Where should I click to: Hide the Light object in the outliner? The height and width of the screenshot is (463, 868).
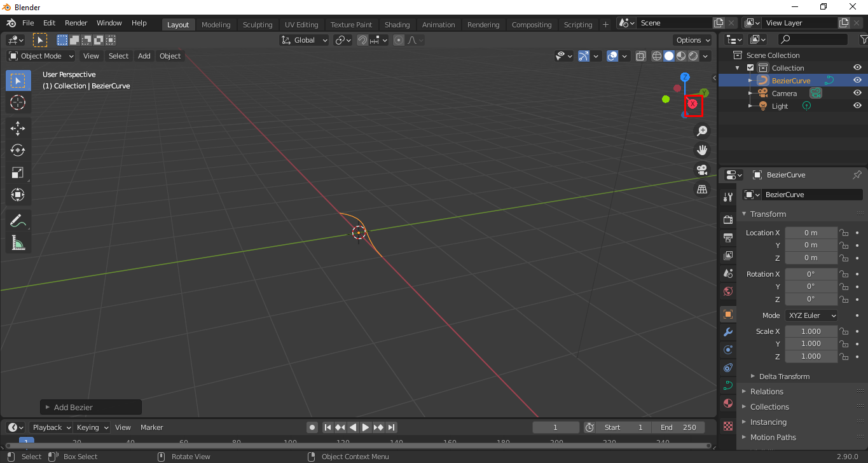(857, 106)
